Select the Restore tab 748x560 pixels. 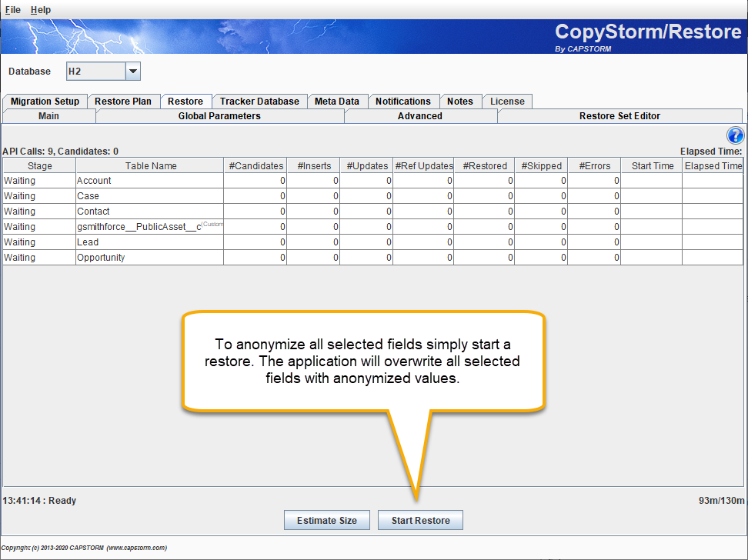coord(185,101)
